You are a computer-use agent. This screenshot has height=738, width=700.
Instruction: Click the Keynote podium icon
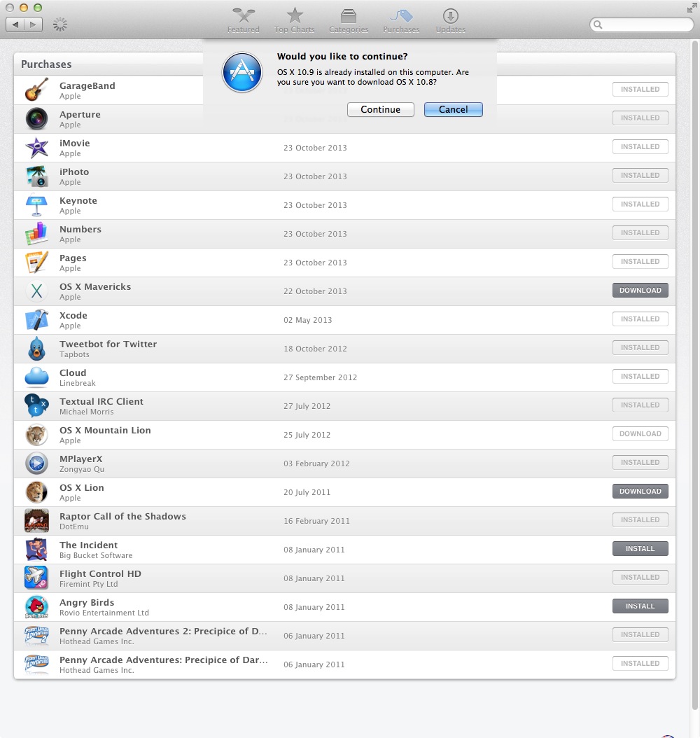coord(36,204)
